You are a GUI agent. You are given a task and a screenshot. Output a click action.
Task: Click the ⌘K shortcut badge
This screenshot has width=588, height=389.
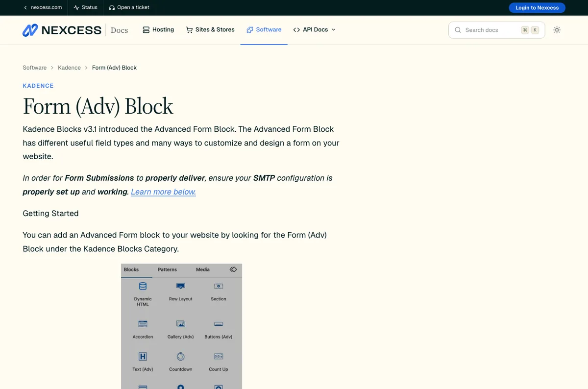pyautogui.click(x=530, y=30)
